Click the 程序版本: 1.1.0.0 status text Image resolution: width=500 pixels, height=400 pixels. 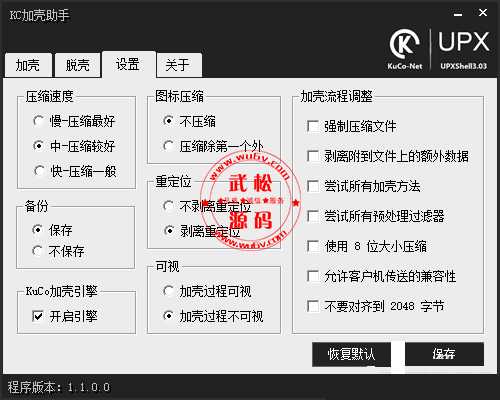[x=59, y=387]
